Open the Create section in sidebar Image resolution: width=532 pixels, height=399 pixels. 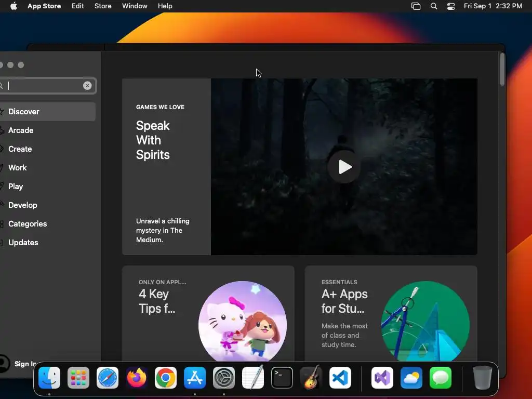[x=47, y=149]
